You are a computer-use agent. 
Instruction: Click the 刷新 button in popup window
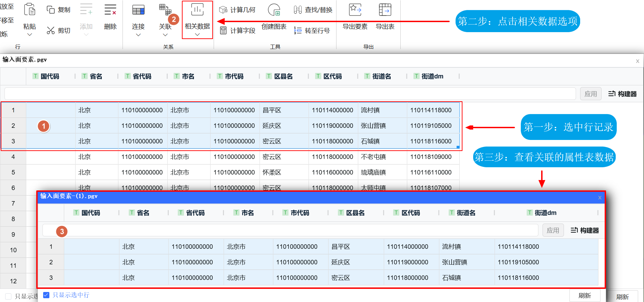click(585, 295)
